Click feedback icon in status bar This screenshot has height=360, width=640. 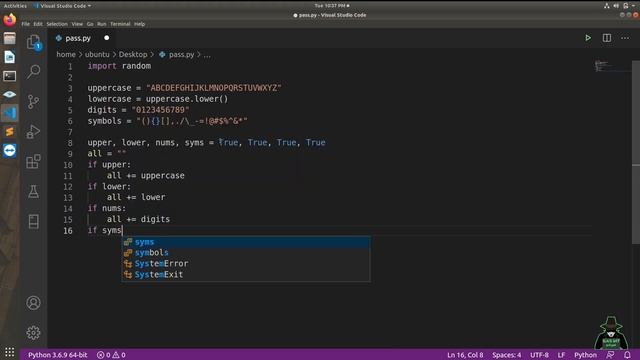click(x=610, y=355)
